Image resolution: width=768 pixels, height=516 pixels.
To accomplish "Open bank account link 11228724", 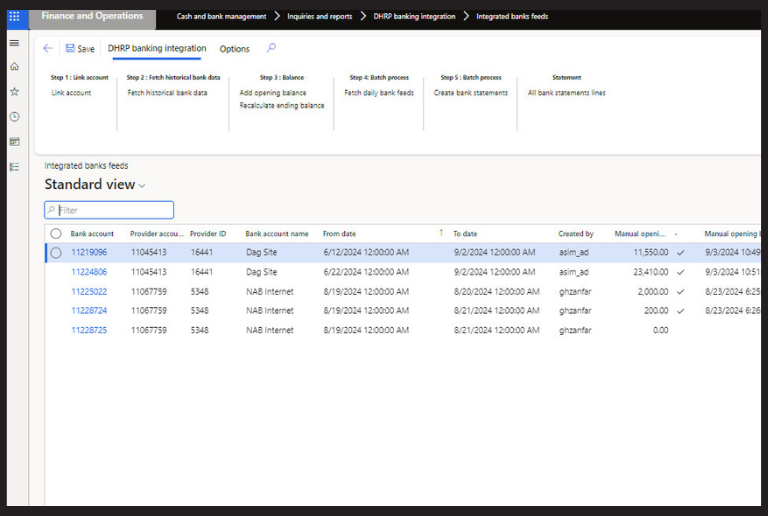I will (x=89, y=310).
